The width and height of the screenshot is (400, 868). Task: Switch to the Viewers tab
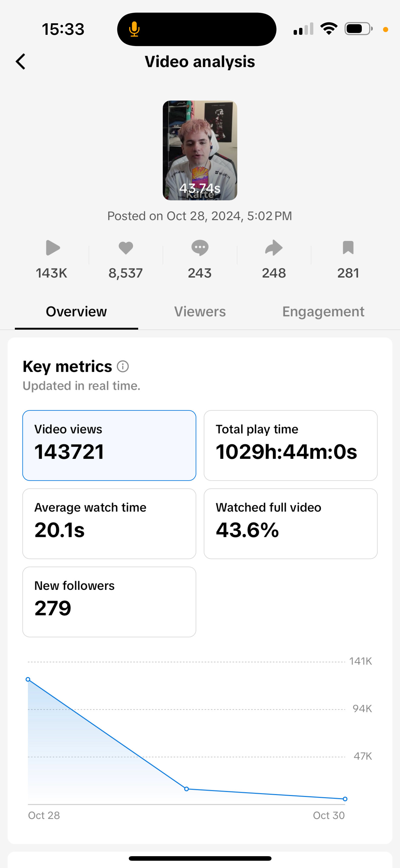[x=200, y=312]
